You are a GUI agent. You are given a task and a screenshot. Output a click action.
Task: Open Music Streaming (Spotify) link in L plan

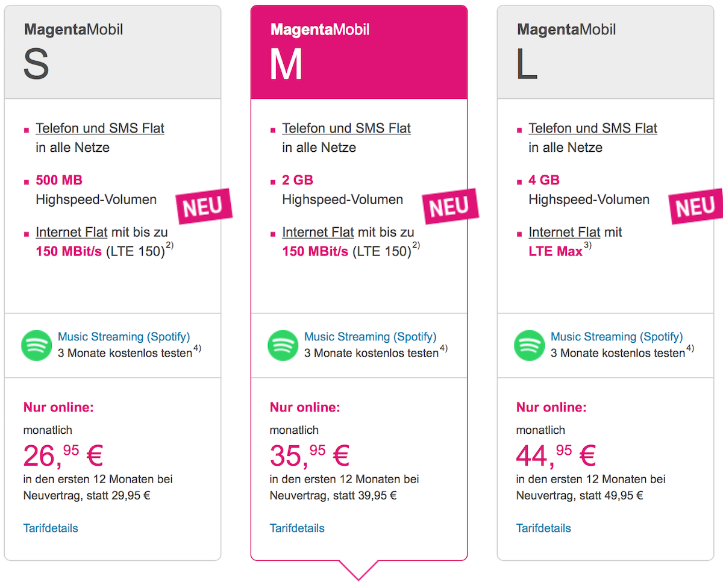[616, 337]
